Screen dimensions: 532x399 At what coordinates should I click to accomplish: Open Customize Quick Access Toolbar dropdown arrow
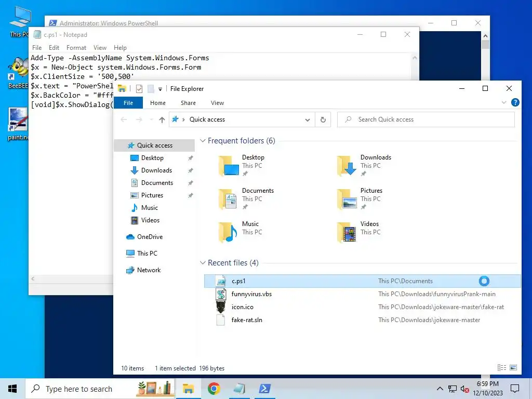[160, 89]
